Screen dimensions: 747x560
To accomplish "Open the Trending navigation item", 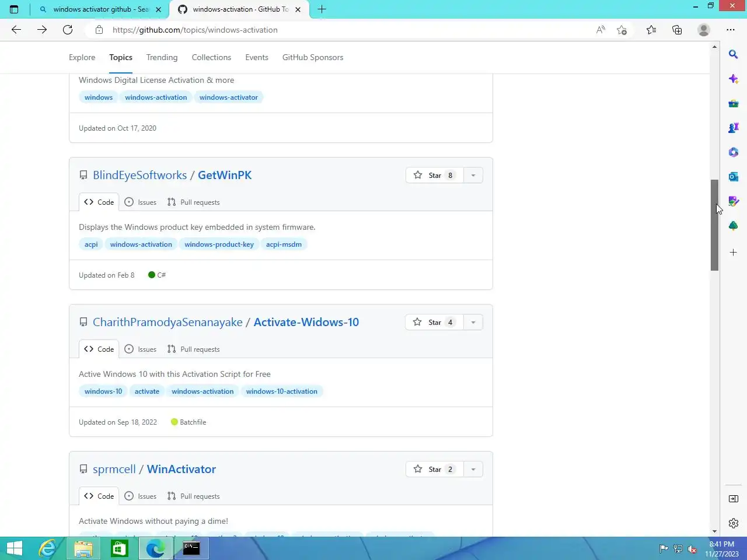I will [162, 57].
